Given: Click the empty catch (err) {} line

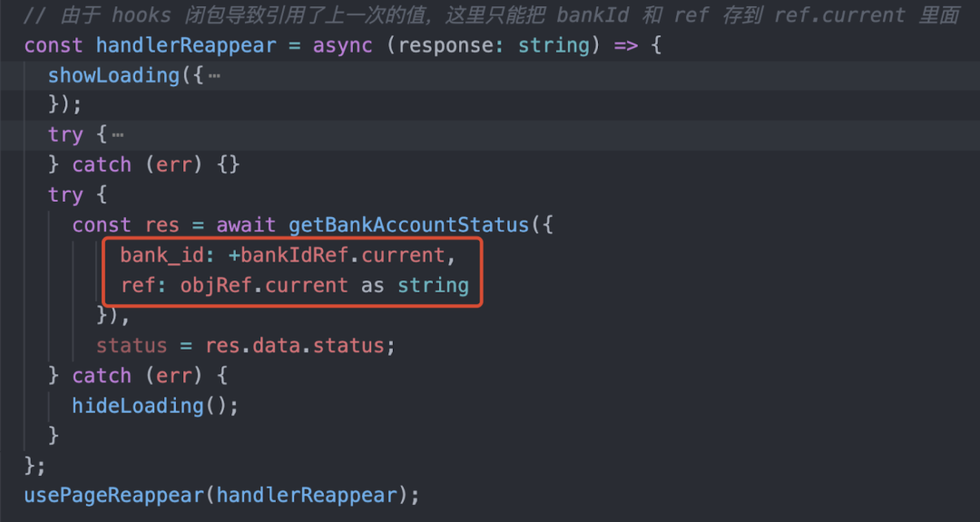Looking at the screenshot, I should (x=143, y=165).
